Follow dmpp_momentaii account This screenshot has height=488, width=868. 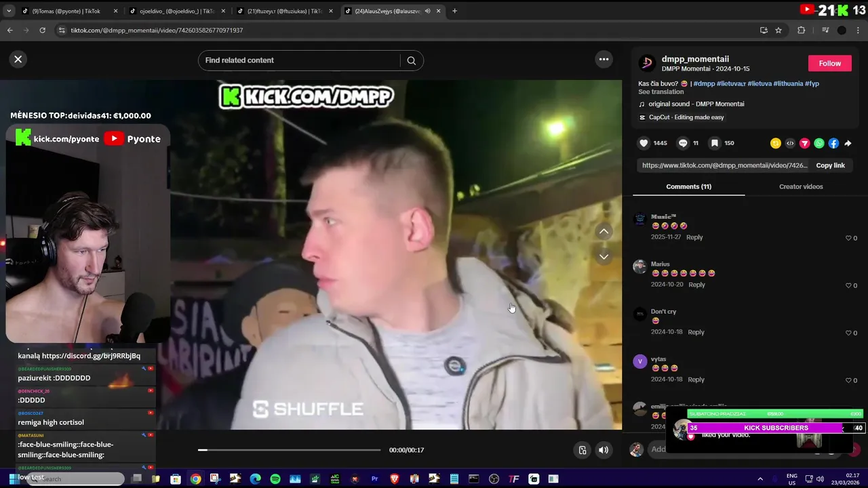coord(829,63)
